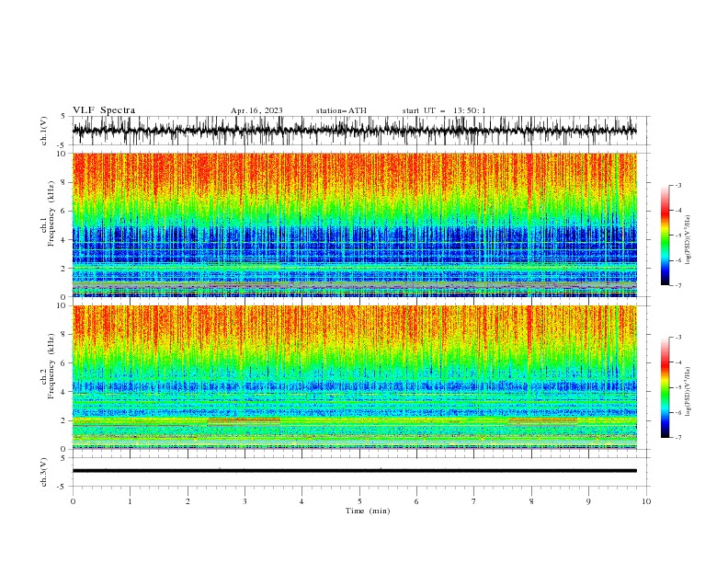Screen dimensions: 728x563
Task: Click the ch.1 waveform trace plot
Action: pyautogui.click(x=355, y=131)
